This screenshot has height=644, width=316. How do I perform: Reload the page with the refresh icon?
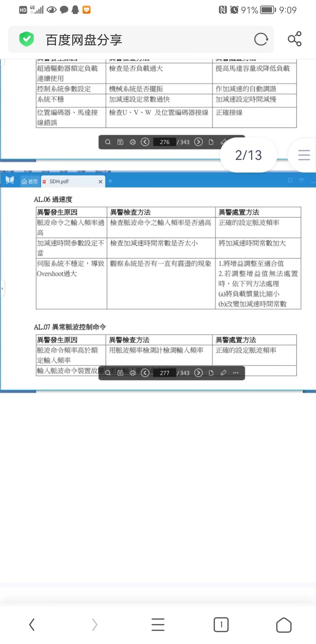tap(261, 39)
